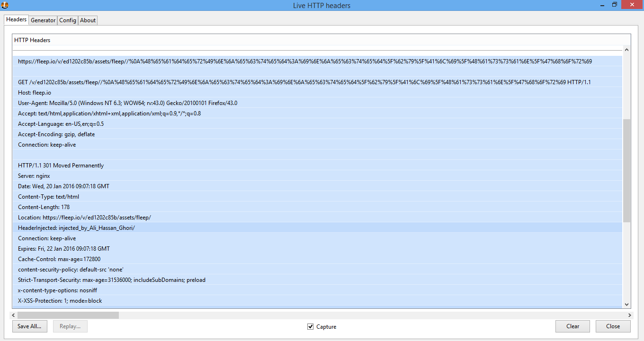Click the horizontal scrollbar left arrow
This screenshot has width=644, height=341.
click(x=14, y=315)
